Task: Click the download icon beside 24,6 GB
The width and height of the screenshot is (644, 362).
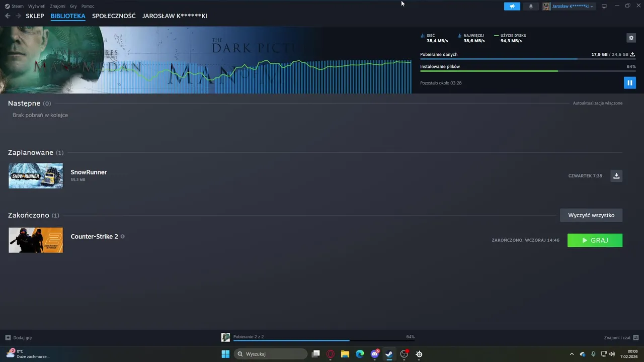Action: 632,54
